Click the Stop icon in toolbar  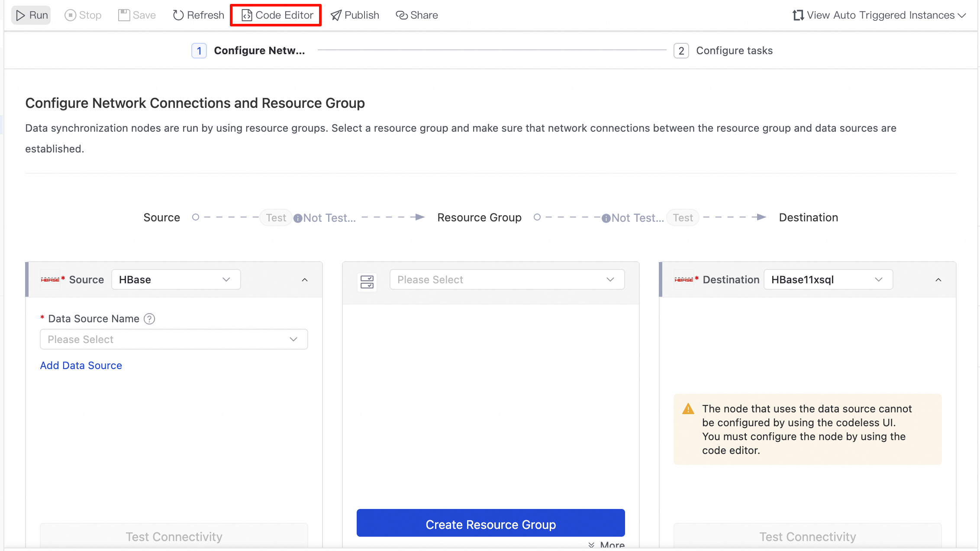coord(70,15)
